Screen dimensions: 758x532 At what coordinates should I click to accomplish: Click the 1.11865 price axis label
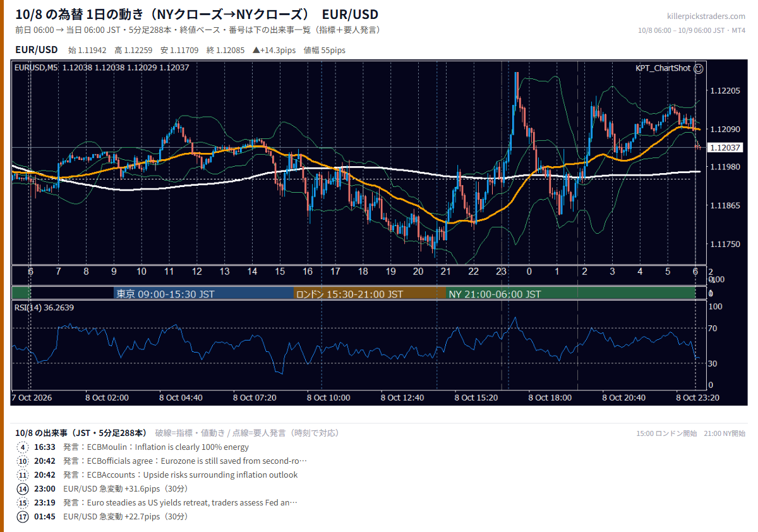[725, 205]
